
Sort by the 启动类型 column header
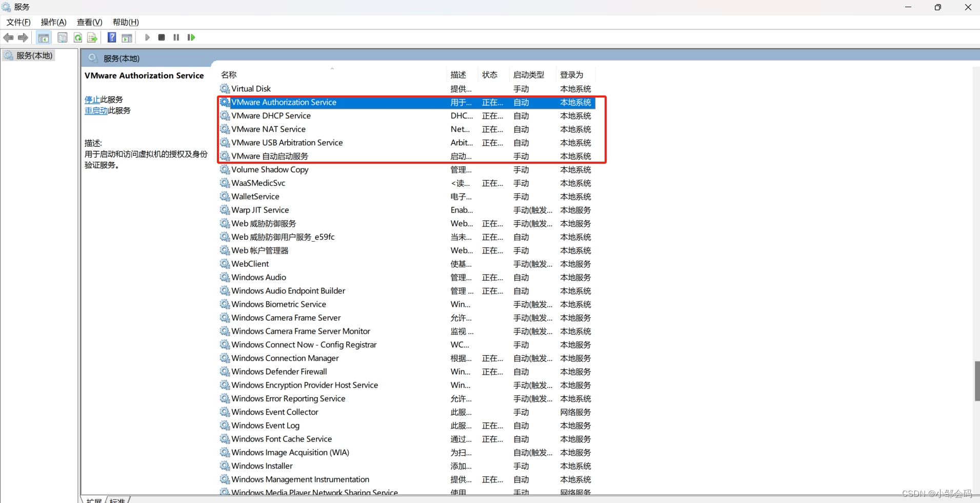(x=533, y=75)
